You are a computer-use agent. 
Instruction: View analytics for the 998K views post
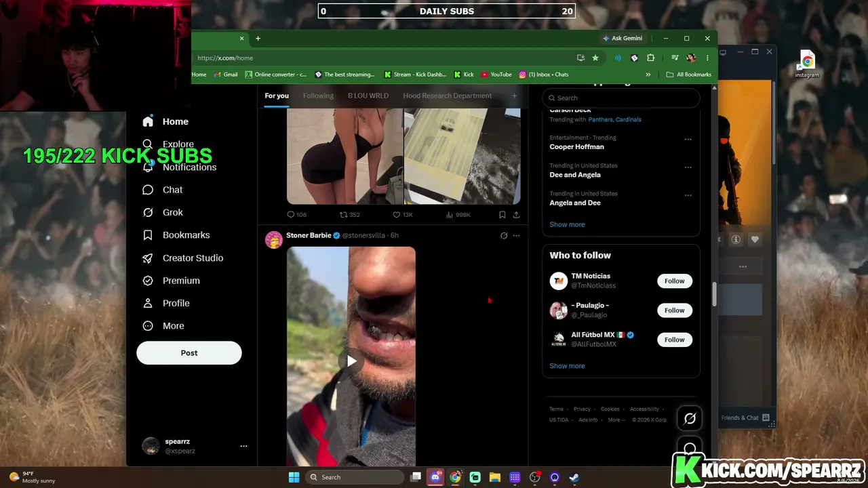(458, 215)
